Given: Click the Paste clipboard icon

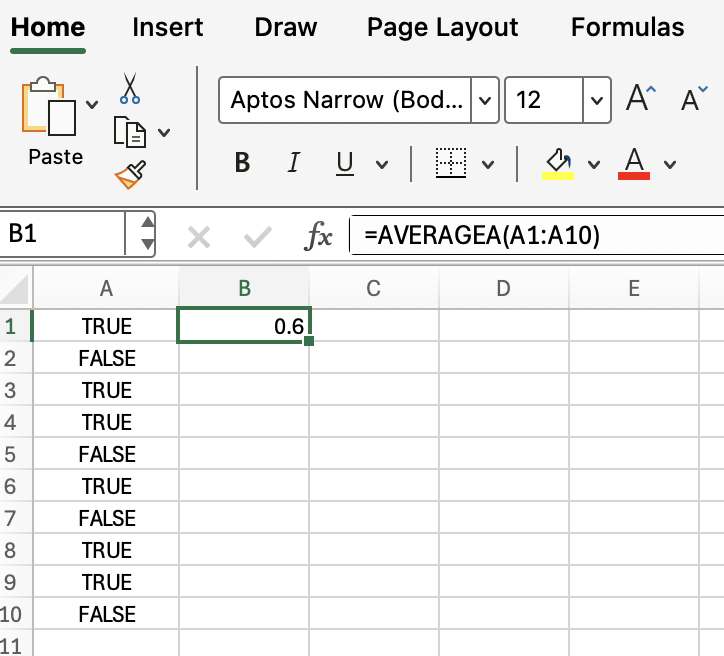Looking at the screenshot, I should tap(49, 106).
